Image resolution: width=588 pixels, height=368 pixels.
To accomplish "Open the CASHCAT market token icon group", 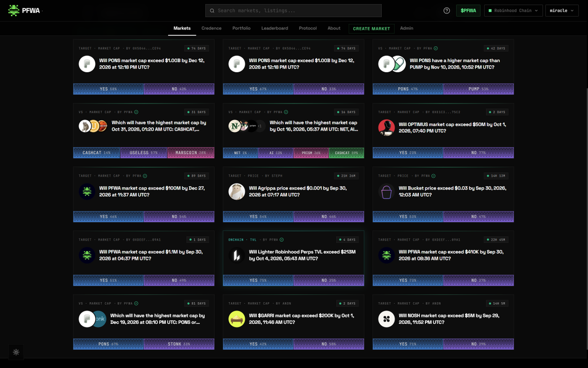I will point(93,126).
